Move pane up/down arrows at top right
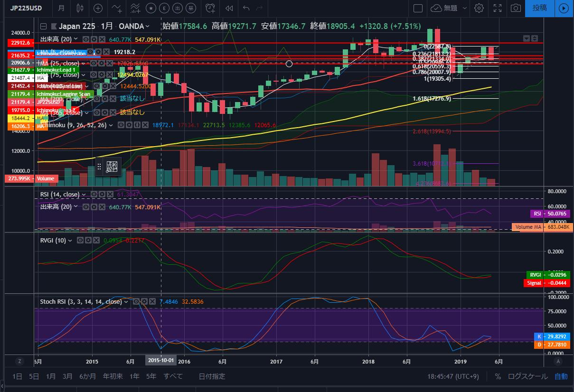Image resolution: width=574 pixels, height=392 pixels. click(535, 38)
